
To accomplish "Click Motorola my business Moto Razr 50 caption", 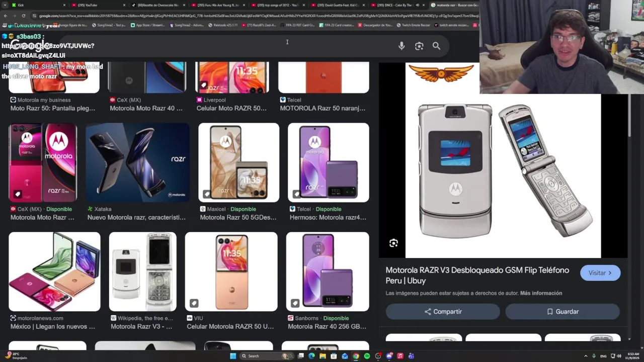I will 53,108.
